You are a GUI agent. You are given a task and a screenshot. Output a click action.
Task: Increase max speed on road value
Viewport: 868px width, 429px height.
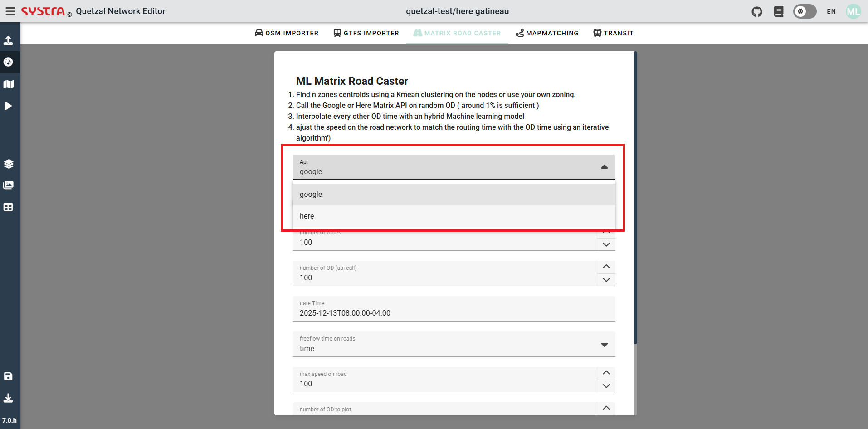click(x=606, y=373)
